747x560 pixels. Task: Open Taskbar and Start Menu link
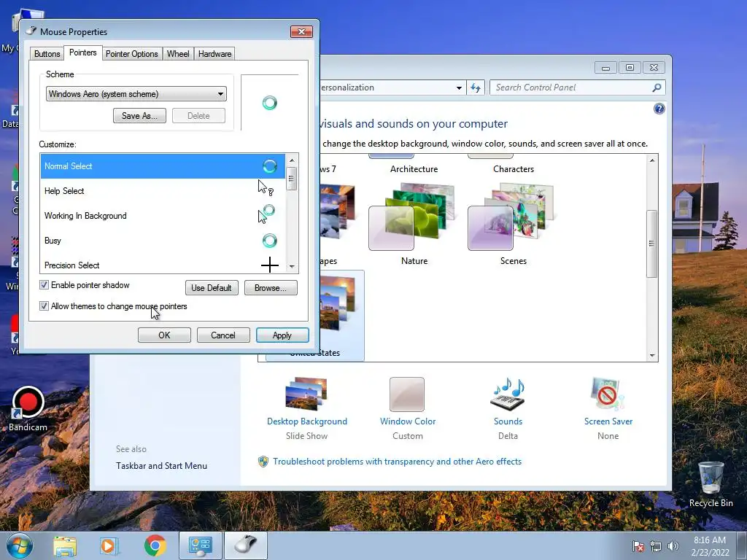tap(161, 466)
